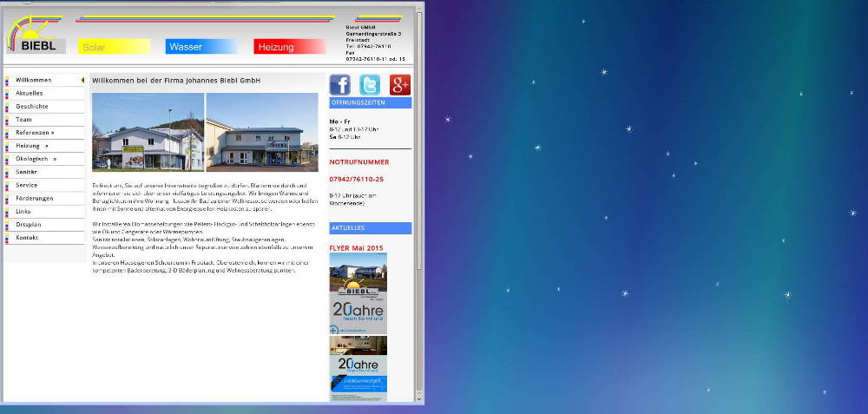Open the red Heizung section button
Image resolution: width=868 pixels, height=414 pixels.
290,47
